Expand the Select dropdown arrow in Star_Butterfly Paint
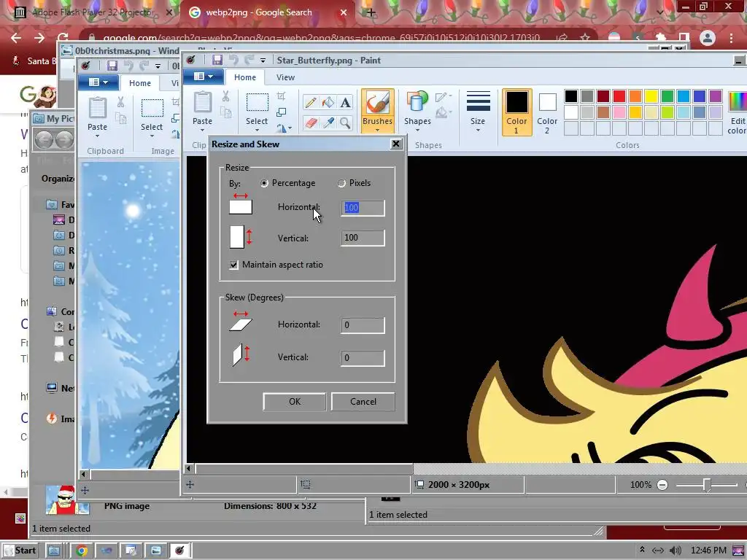 tap(257, 131)
